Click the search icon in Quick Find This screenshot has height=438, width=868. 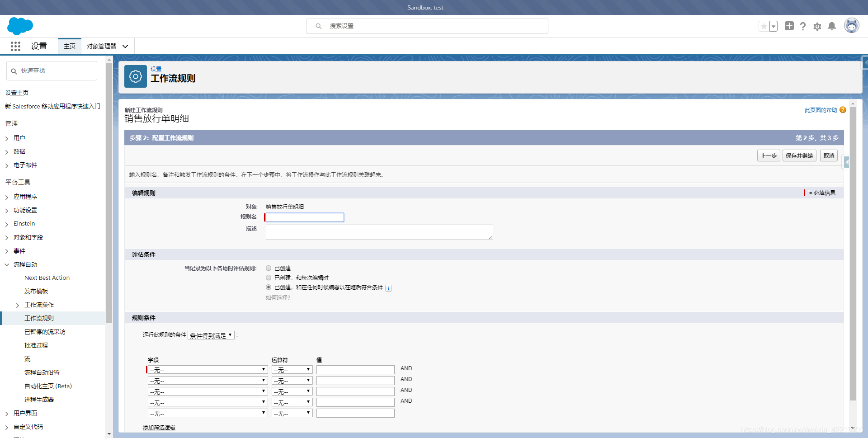tap(14, 71)
